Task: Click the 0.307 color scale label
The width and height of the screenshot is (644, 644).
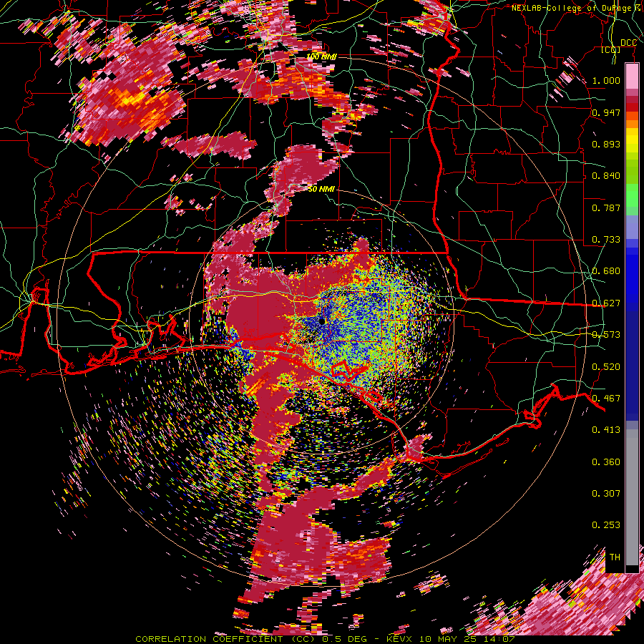Action: 606,493
